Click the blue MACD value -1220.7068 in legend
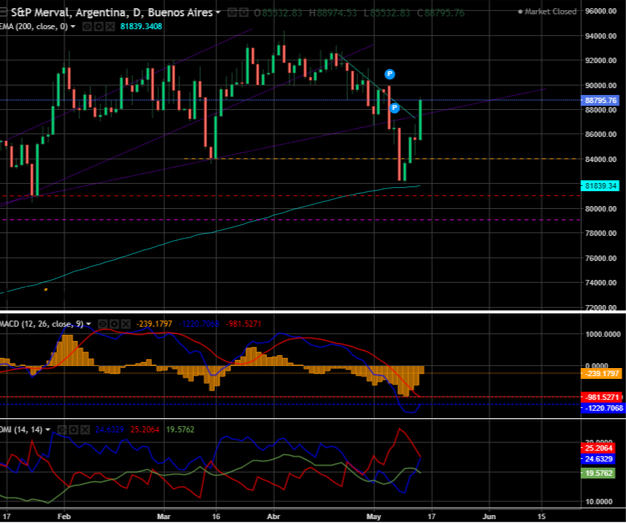The width and height of the screenshot is (626, 523). point(199,324)
